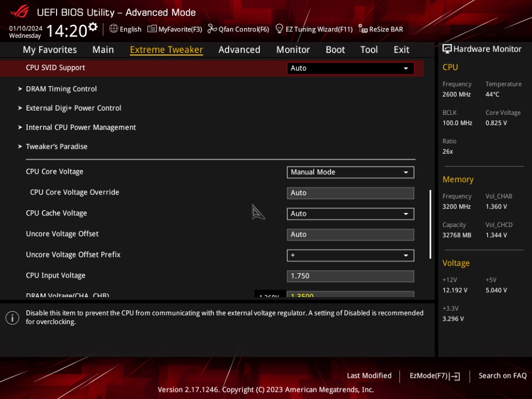
Task: Click the ROG logo icon
Action: (x=19, y=12)
